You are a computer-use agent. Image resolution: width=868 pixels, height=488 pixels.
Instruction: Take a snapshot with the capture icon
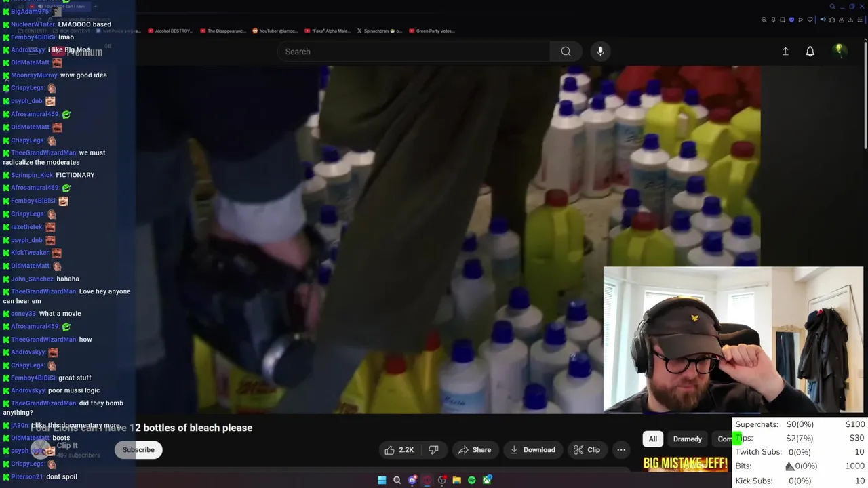(x=783, y=20)
